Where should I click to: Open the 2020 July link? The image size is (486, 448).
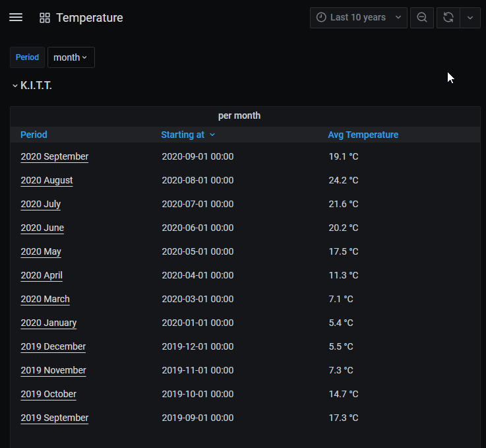41,204
